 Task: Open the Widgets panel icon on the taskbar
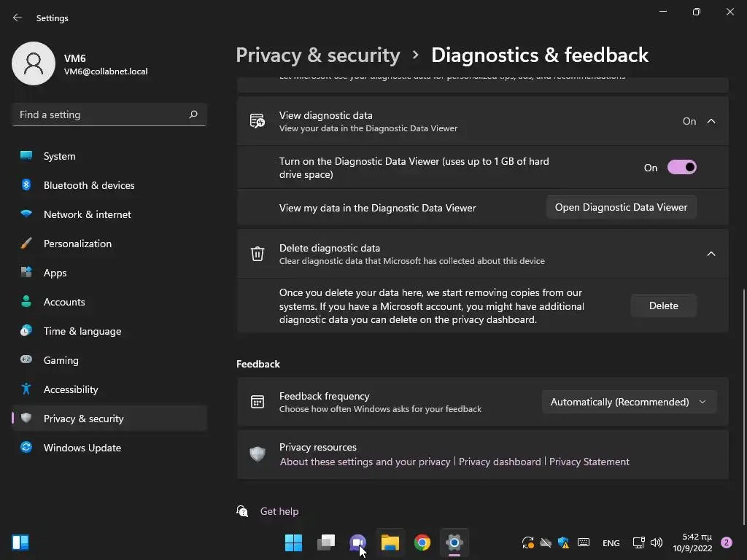(x=20, y=542)
